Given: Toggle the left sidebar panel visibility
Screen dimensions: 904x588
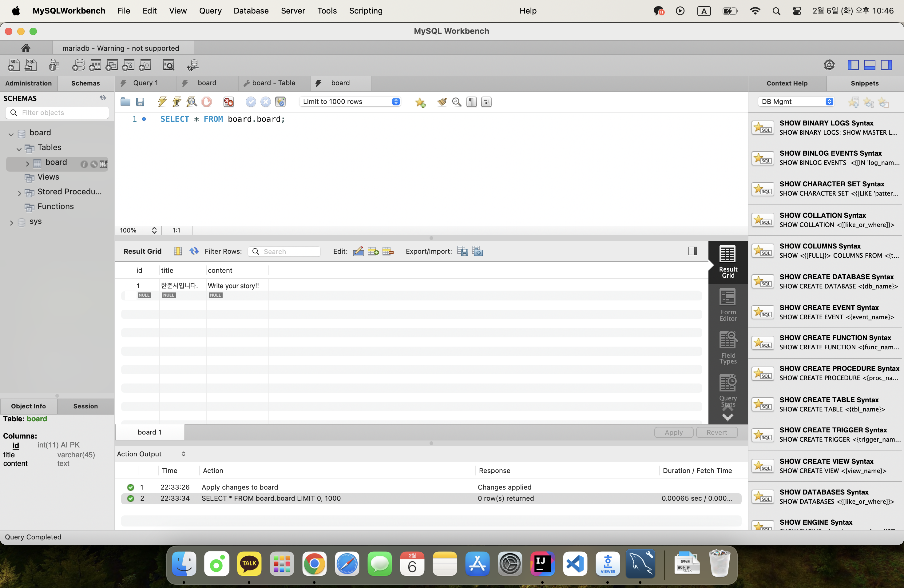Looking at the screenshot, I should (853, 65).
